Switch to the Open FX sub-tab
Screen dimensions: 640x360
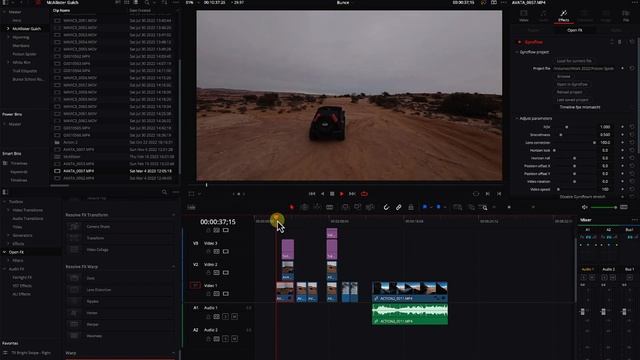coord(574,30)
